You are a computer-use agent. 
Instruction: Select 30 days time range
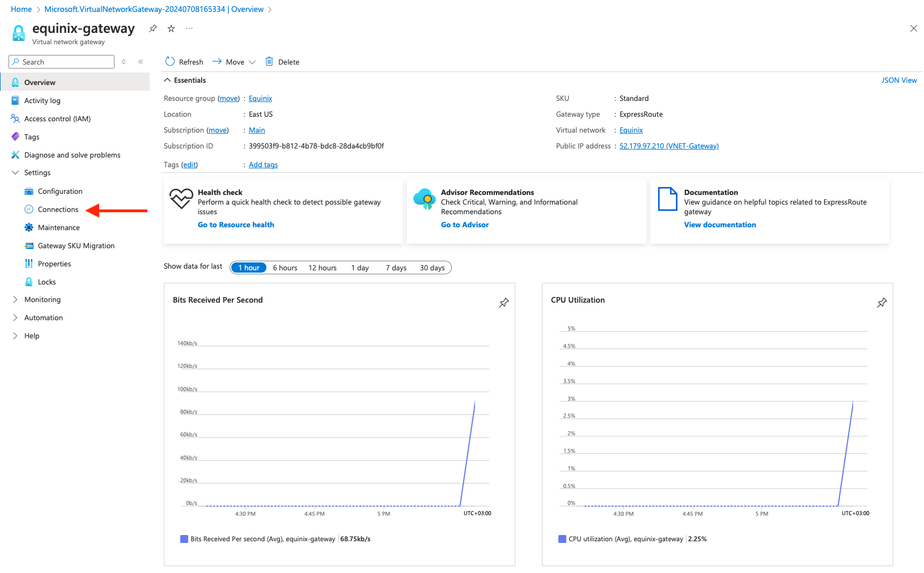click(x=433, y=268)
